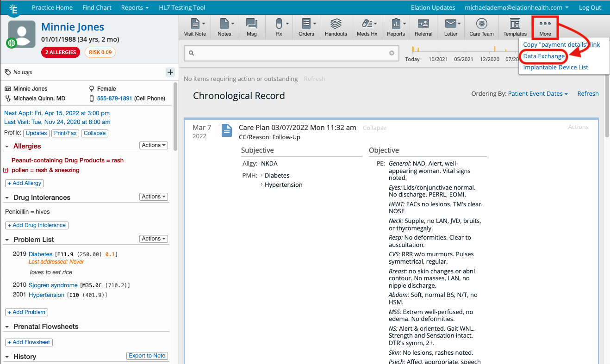This screenshot has width=610, height=364.
Task: Click the Add Problem button
Action: (x=26, y=312)
